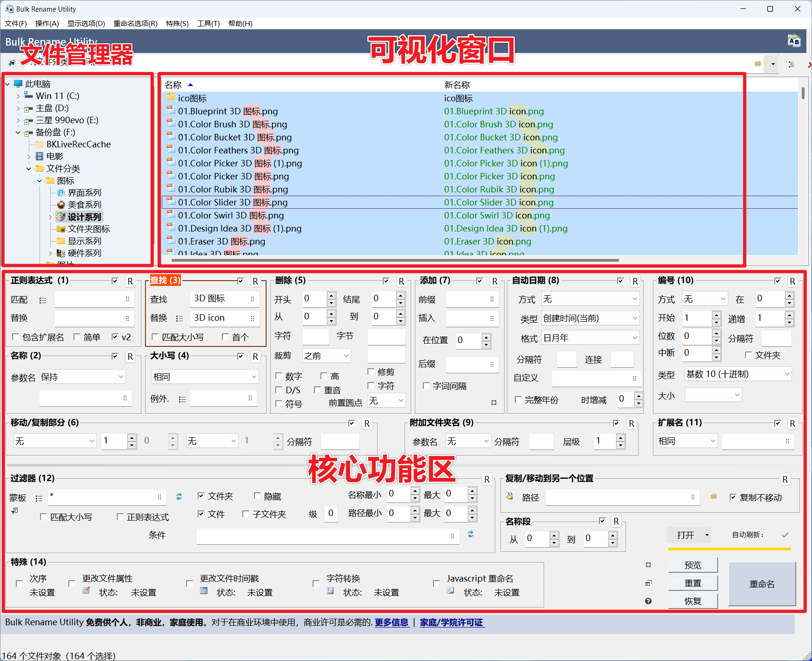This screenshot has width=812, height=661.
Task: Reset 编号 (10) with its R button
Action: (792, 281)
